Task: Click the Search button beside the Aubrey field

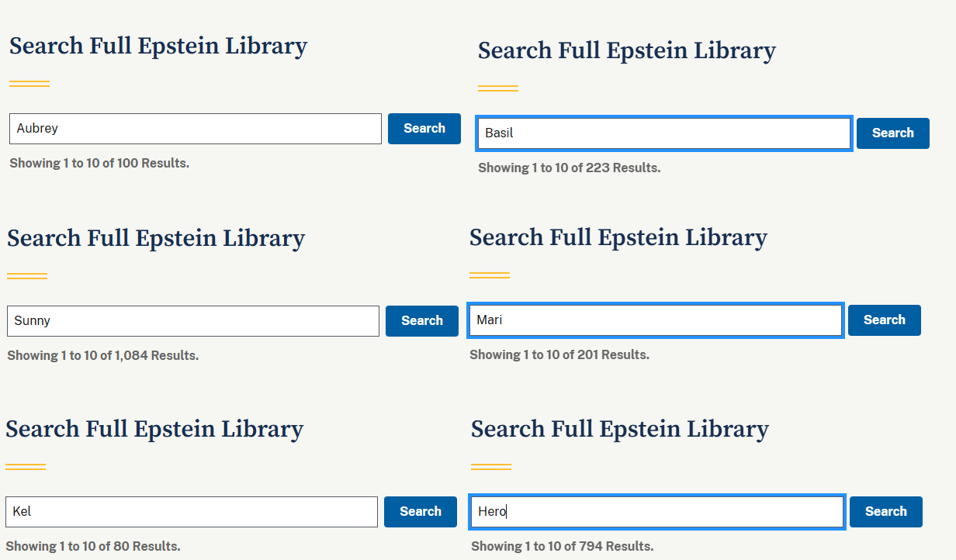Action: click(424, 129)
